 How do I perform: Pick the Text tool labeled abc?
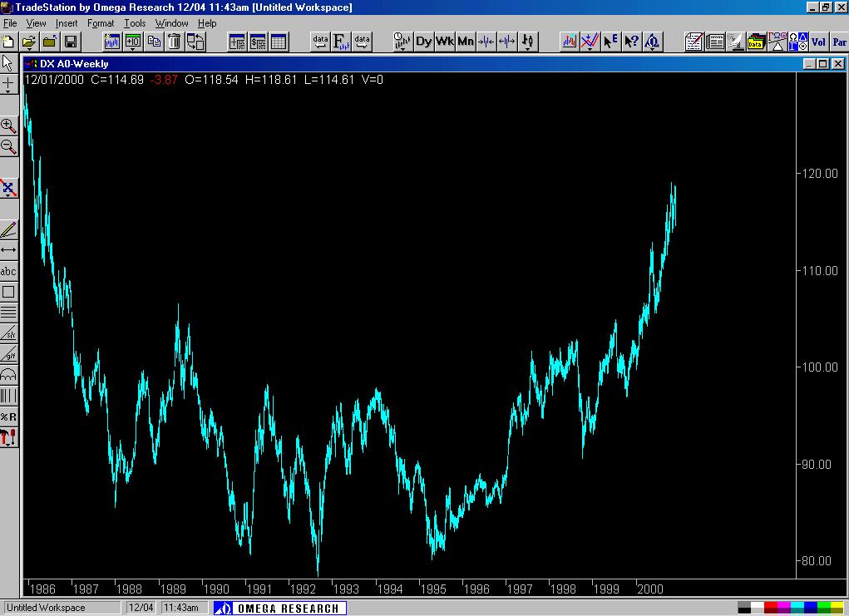tap(9, 271)
